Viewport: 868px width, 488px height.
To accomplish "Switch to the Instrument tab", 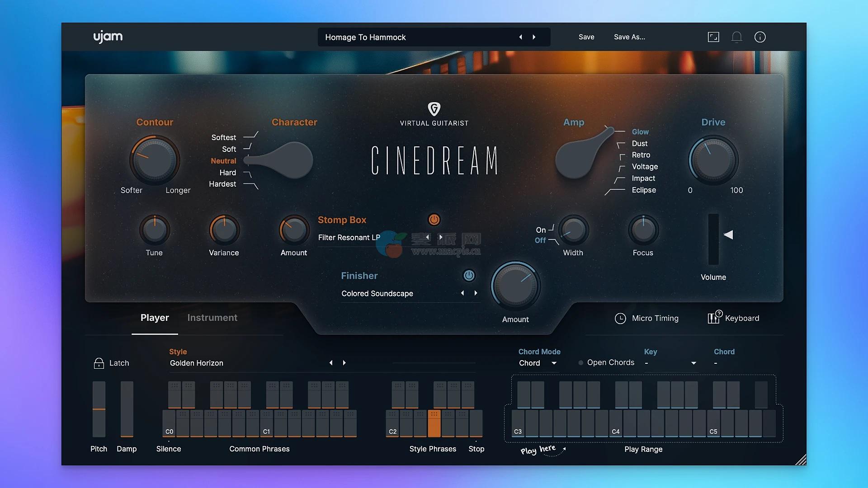I will pos(212,318).
